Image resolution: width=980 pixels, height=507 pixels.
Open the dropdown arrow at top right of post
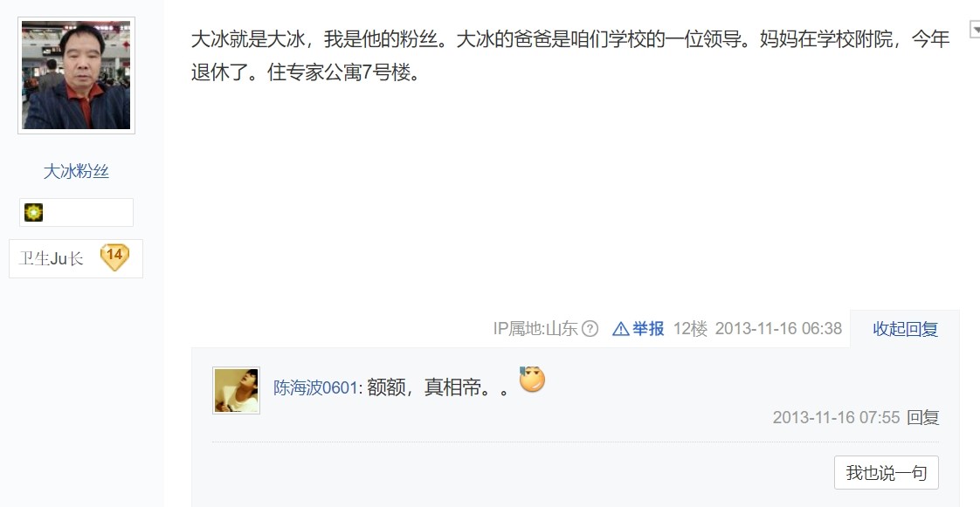point(975,29)
